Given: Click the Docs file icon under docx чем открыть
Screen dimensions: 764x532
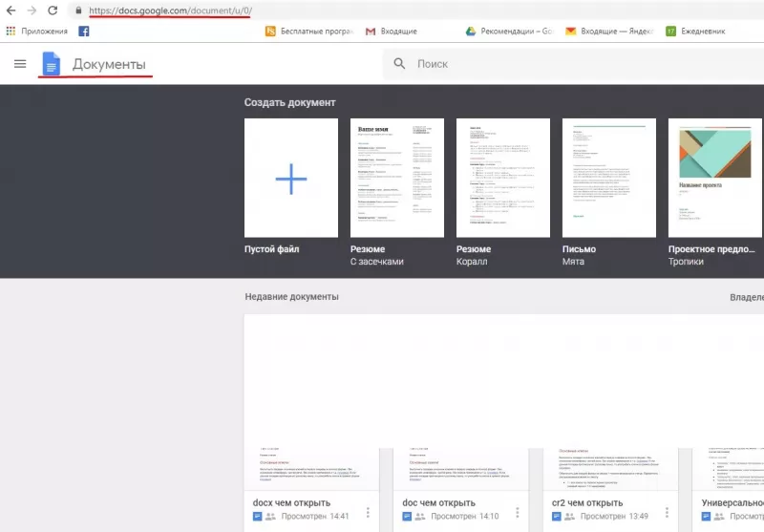Looking at the screenshot, I should pyautogui.click(x=257, y=517).
